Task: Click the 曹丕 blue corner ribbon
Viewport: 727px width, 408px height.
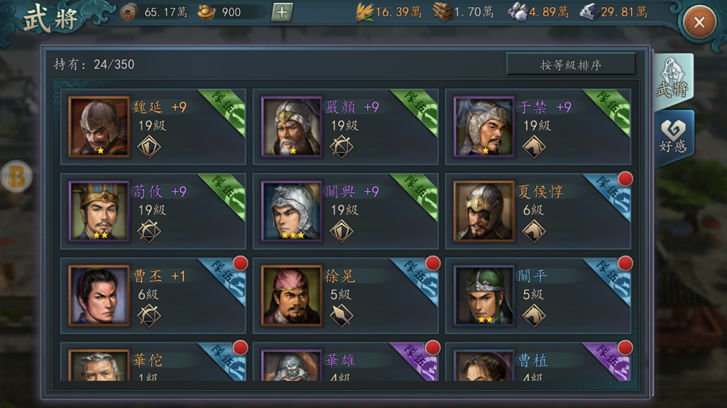Action: [x=224, y=281]
